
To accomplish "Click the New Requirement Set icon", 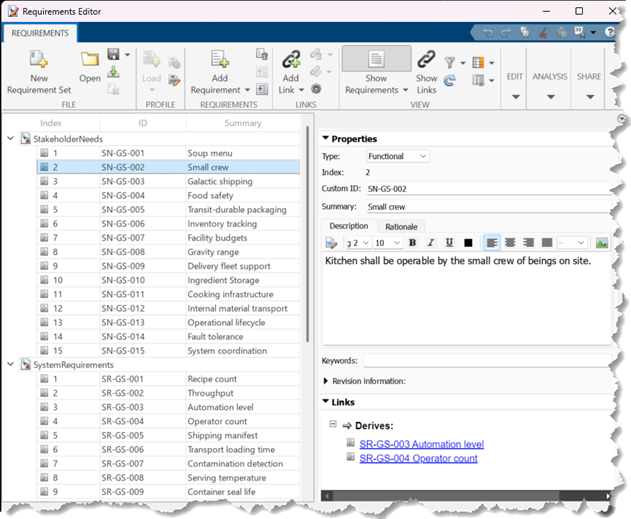I will (39, 58).
